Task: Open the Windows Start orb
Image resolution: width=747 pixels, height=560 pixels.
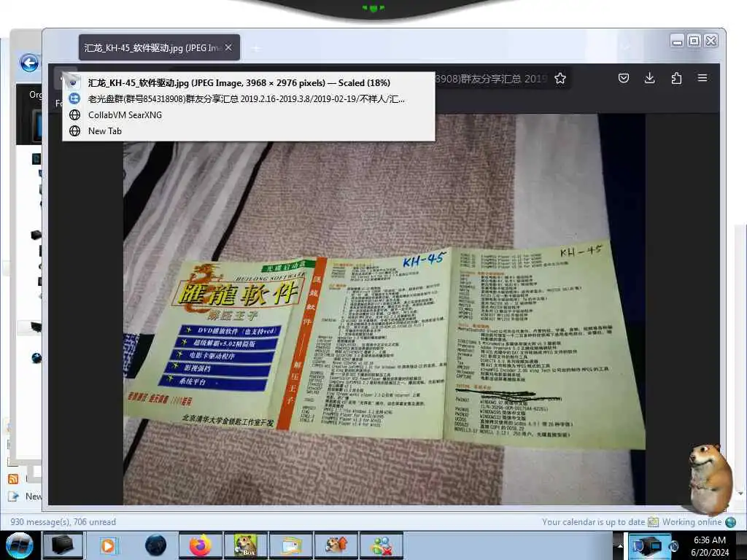Action: point(19,545)
